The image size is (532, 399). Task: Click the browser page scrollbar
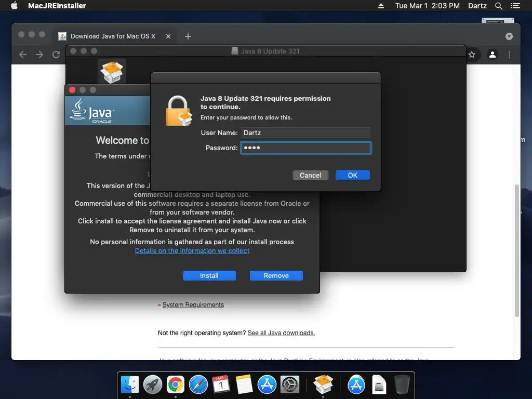[x=517, y=250]
